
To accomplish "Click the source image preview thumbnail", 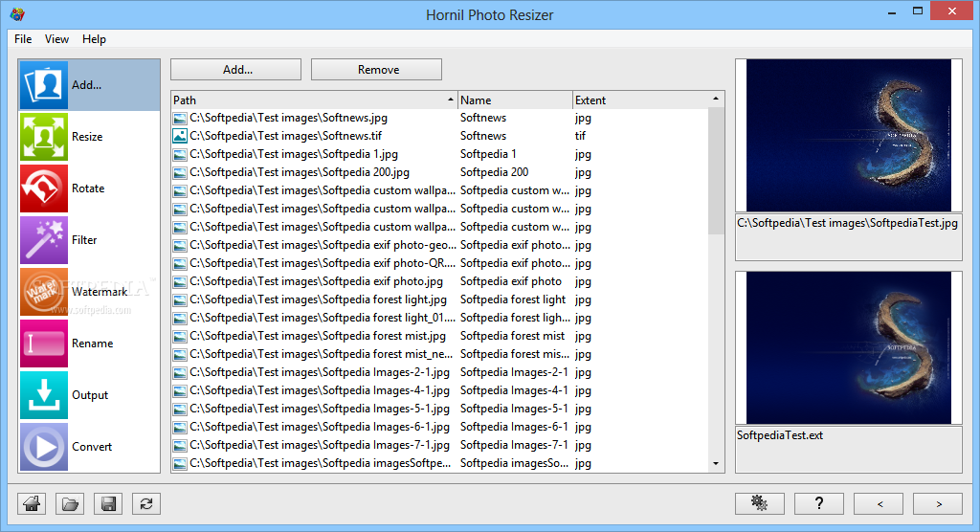I will tap(849, 135).
